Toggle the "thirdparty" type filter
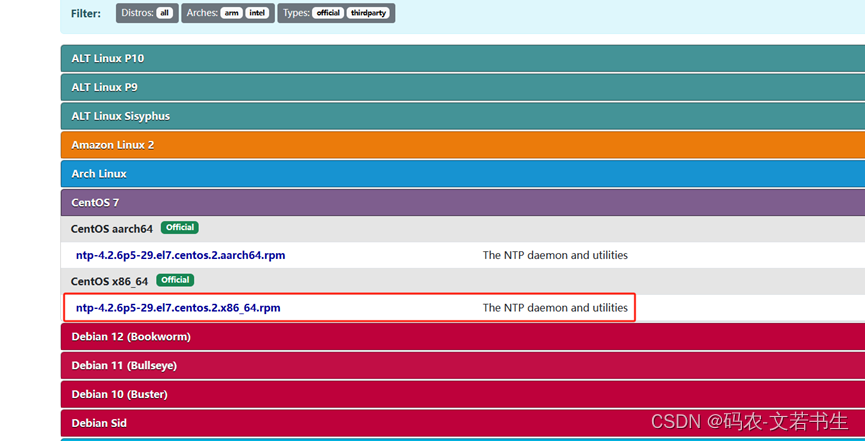 pyautogui.click(x=368, y=13)
